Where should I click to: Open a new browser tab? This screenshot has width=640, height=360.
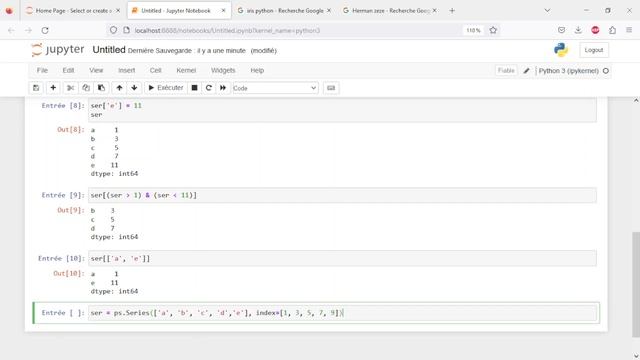point(452,11)
